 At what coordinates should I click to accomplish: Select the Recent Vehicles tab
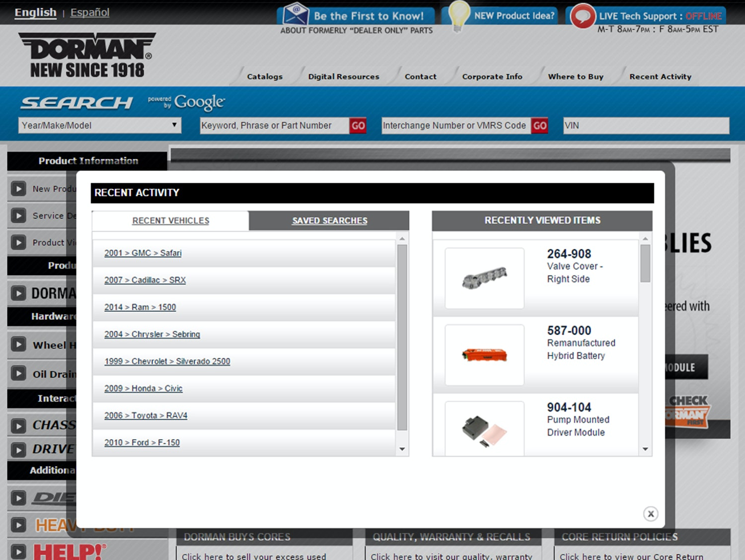pos(170,220)
